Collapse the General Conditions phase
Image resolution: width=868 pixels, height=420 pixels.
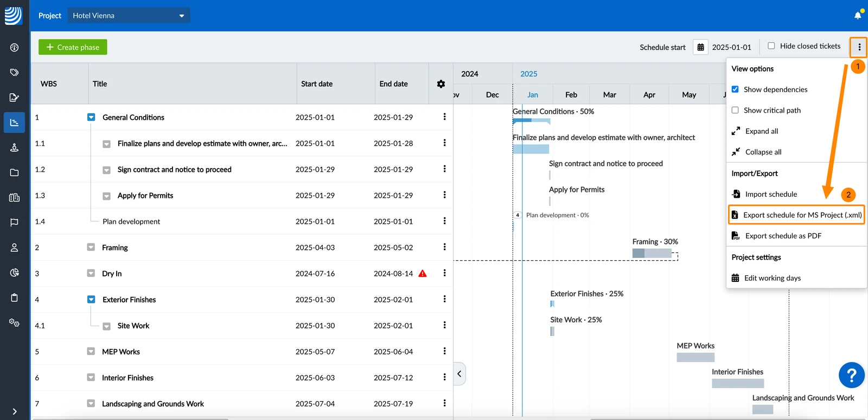[x=91, y=117]
